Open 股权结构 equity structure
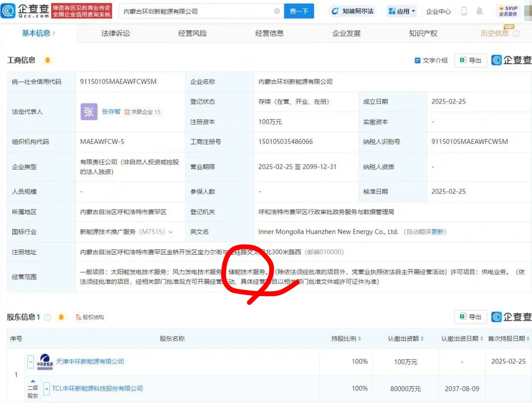The image size is (532, 403). [90, 317]
